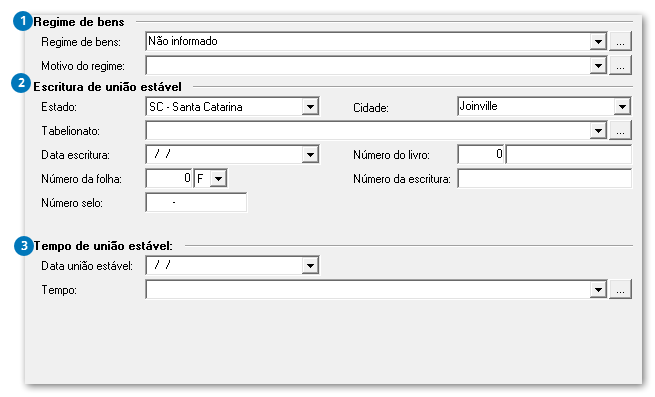
Task: Click the Número do livro numeric field
Action: pyautogui.click(x=481, y=155)
